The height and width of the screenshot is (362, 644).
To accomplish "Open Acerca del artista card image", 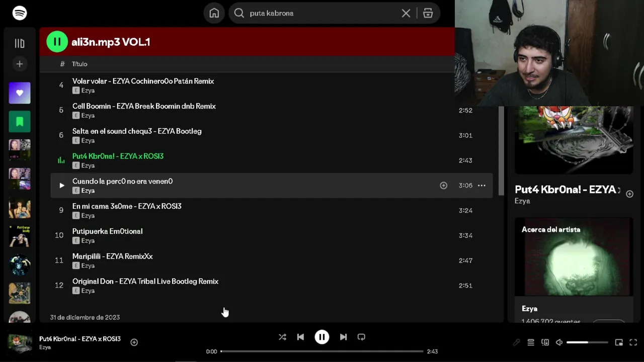I will [574, 256].
